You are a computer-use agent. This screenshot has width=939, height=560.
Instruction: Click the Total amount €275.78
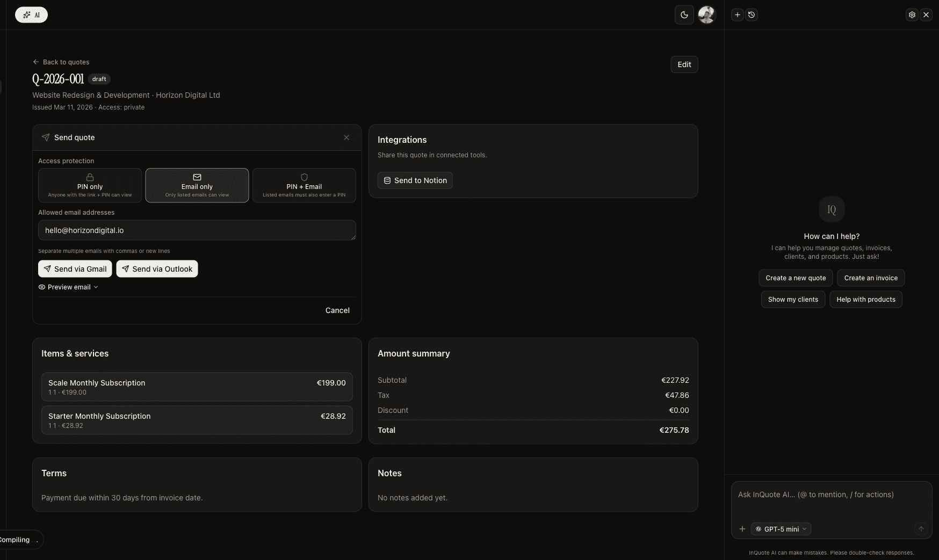click(x=674, y=430)
